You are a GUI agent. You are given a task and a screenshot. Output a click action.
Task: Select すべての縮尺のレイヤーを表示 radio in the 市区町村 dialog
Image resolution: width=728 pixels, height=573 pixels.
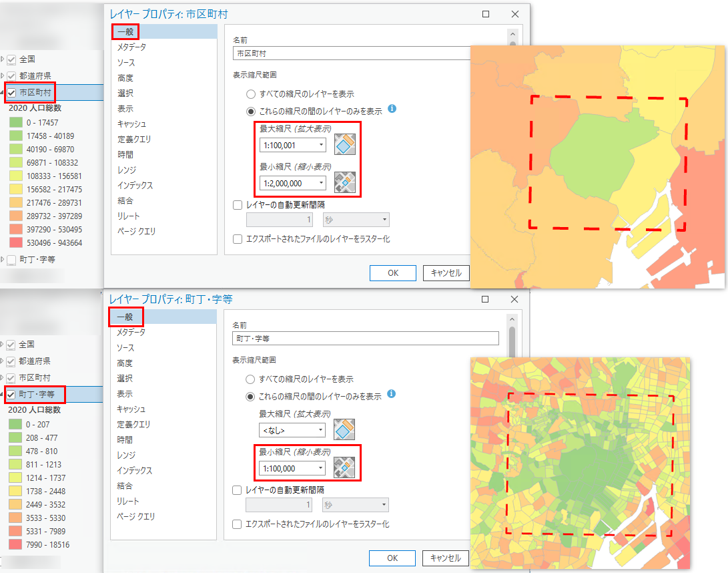[251, 94]
